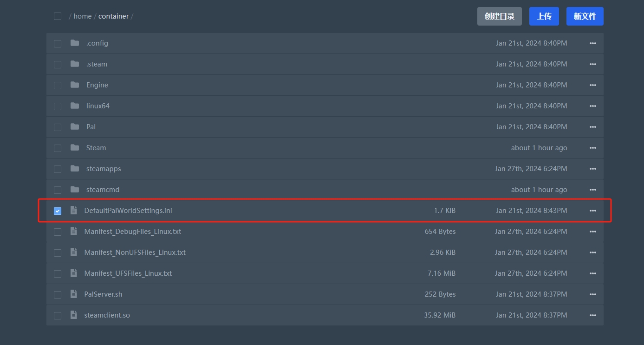Viewport: 644px width, 345px height.
Task: Check the .config folder checkbox
Action: pos(58,43)
